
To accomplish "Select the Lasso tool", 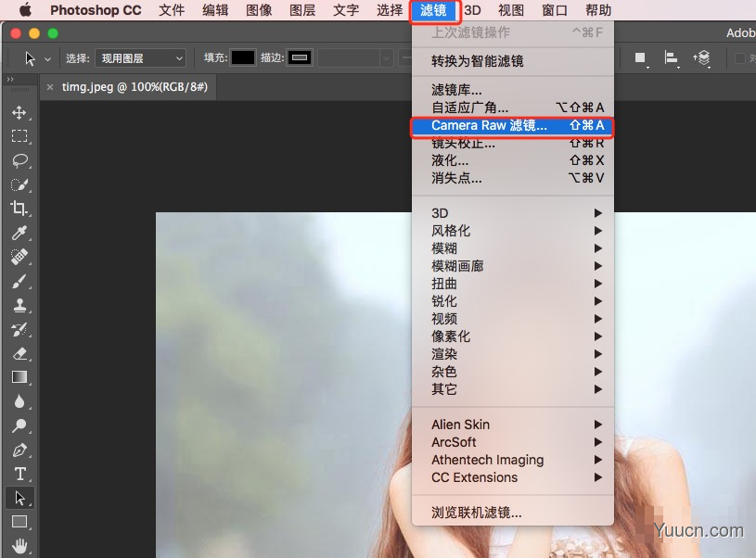I will [x=19, y=160].
